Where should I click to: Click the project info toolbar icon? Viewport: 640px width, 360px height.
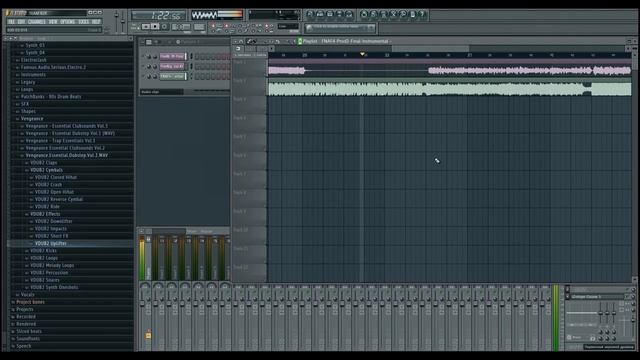point(413,15)
